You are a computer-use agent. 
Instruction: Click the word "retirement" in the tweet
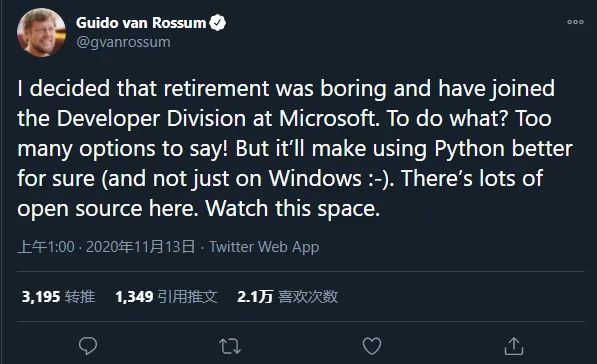pos(217,88)
